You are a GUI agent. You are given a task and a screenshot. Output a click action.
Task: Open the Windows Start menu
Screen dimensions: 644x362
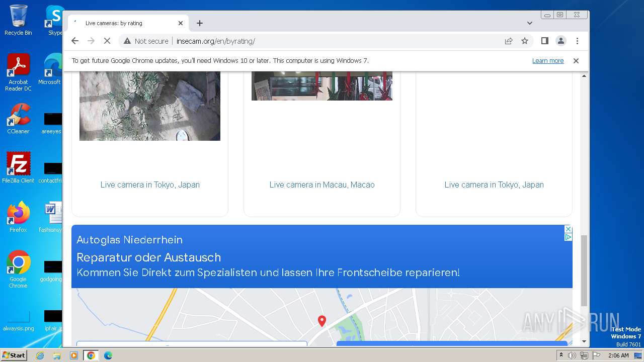pyautogui.click(x=14, y=355)
